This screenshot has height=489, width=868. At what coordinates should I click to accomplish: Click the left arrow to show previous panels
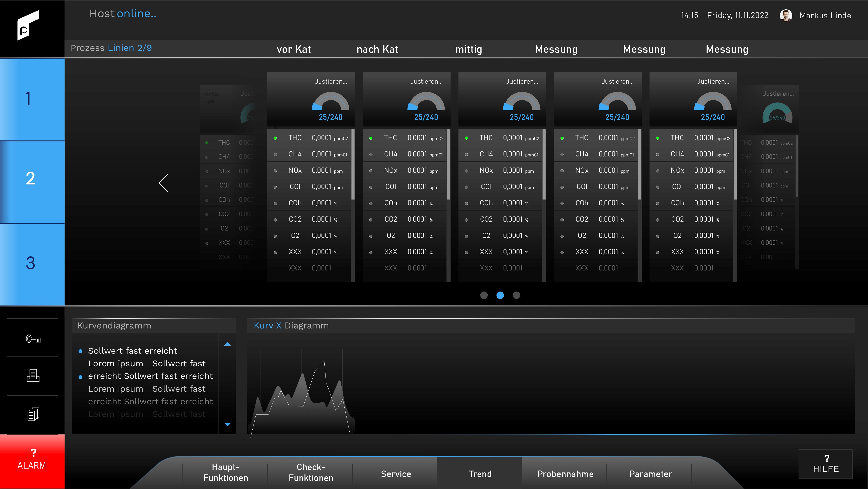(164, 183)
